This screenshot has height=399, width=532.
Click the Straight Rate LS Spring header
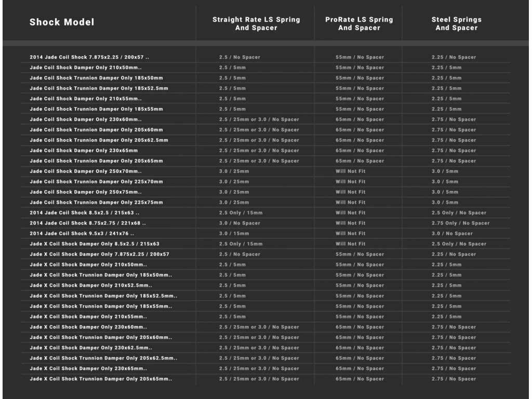(x=256, y=23)
